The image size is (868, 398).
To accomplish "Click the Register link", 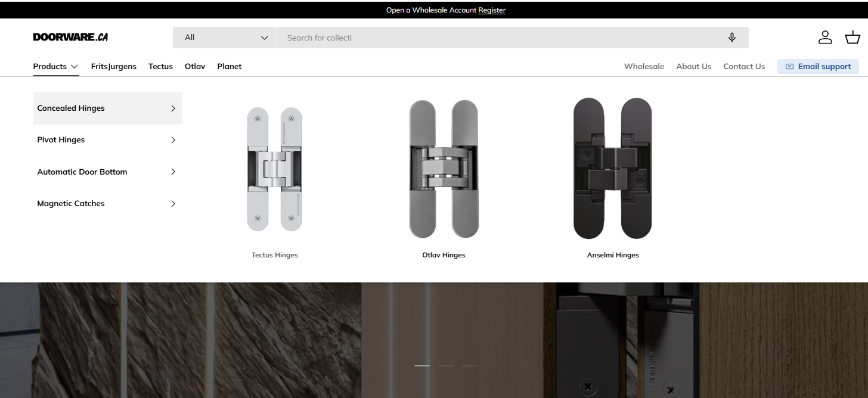I will tap(492, 10).
